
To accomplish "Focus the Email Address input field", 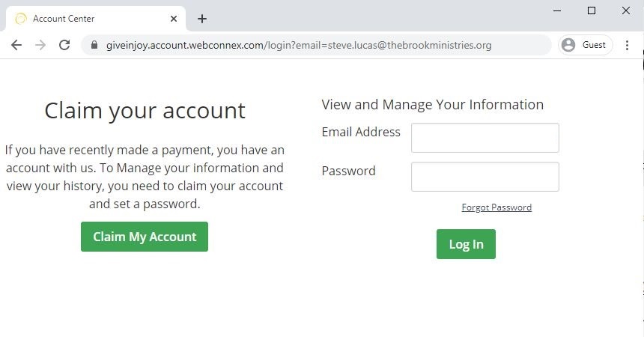I will click(484, 138).
